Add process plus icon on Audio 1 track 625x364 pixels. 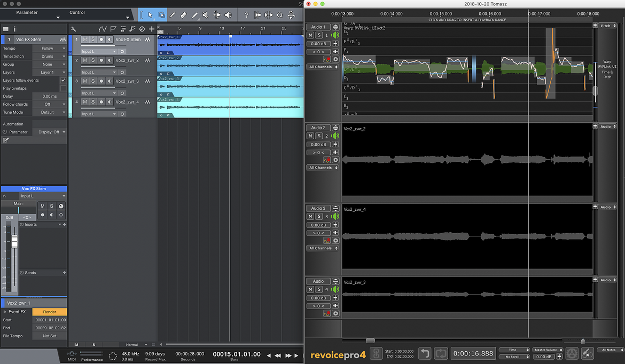coord(335,43)
